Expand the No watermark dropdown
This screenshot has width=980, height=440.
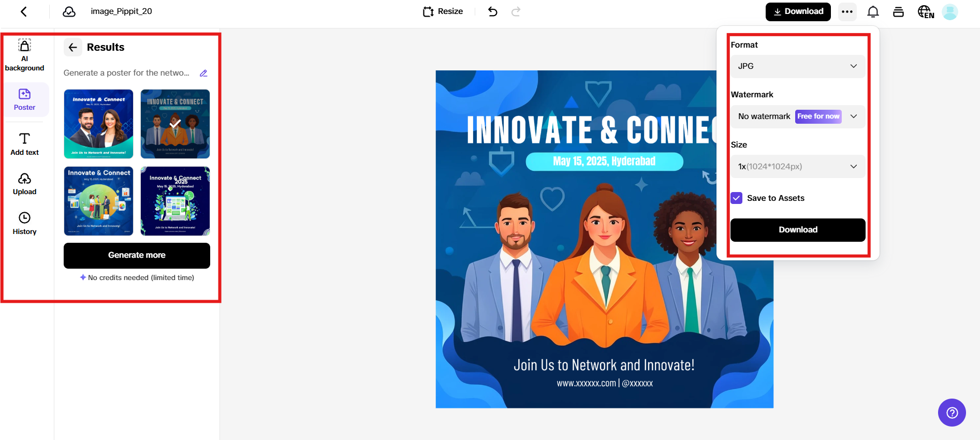(x=798, y=116)
